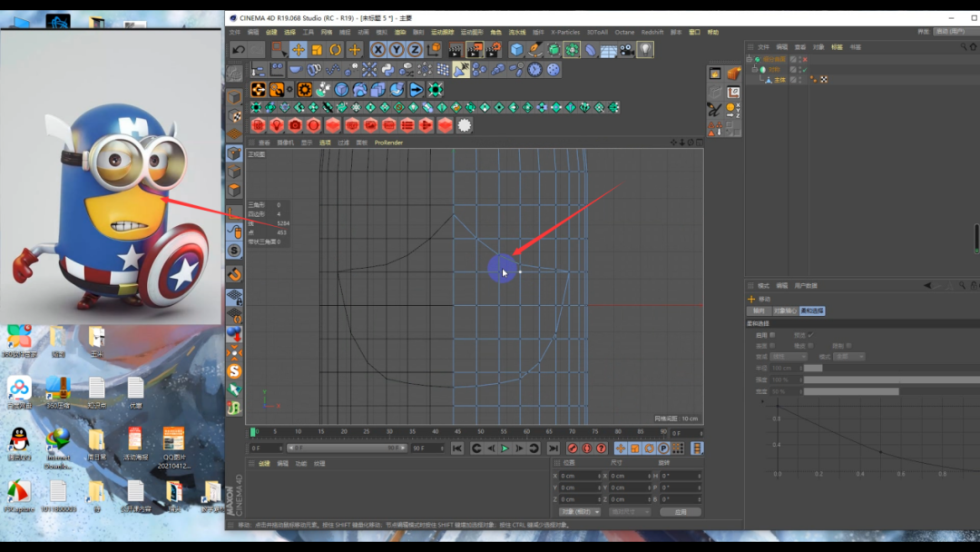Click the Make Editable icon in left sidebar
The width and height of the screenshot is (980, 552).
click(x=234, y=74)
